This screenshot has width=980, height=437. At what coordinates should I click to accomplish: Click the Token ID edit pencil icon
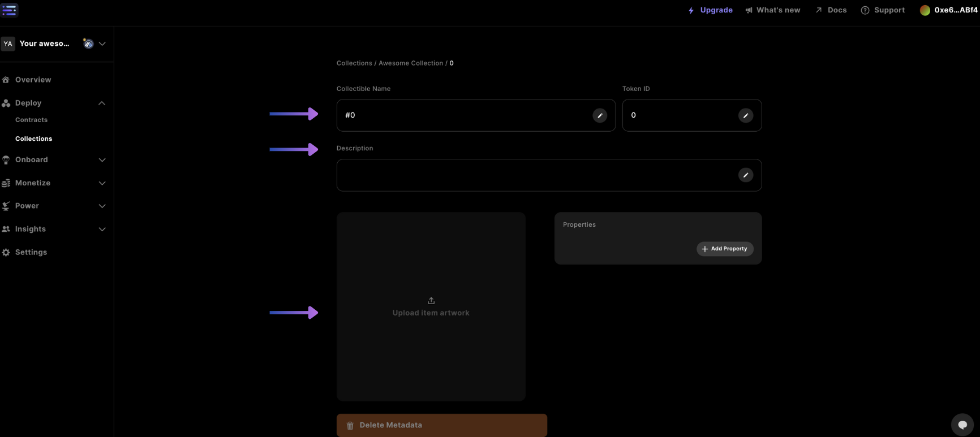point(745,115)
